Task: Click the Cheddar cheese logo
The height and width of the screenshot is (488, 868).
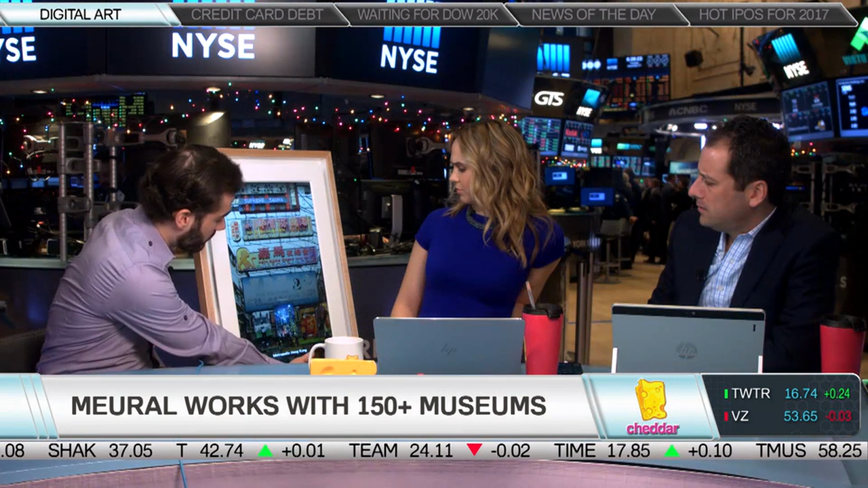Action: (652, 407)
